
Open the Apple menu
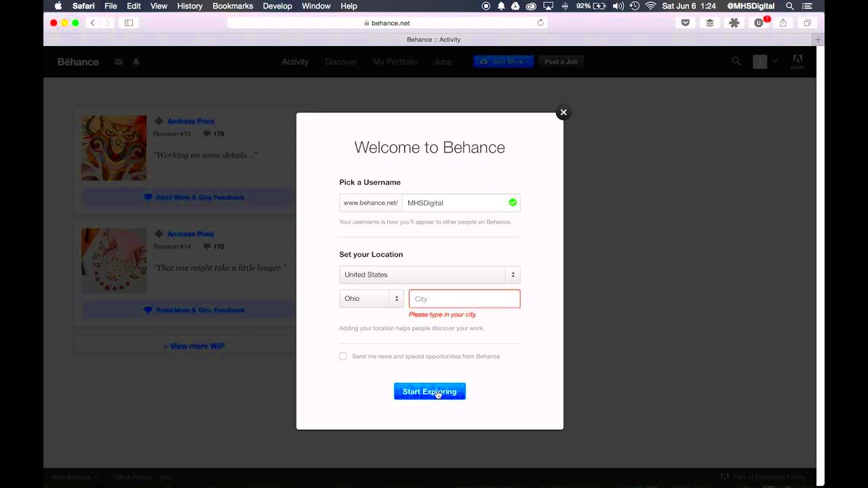click(x=58, y=6)
